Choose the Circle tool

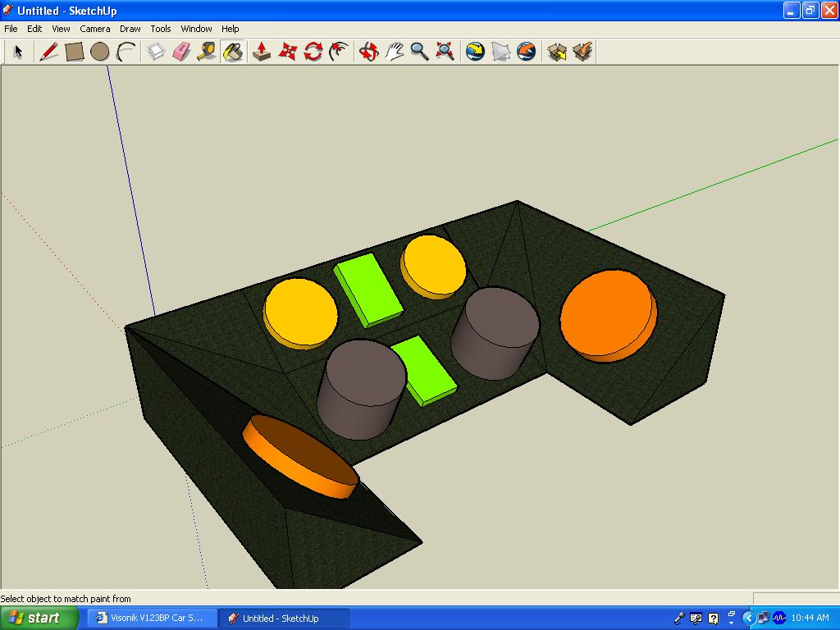pyautogui.click(x=100, y=52)
